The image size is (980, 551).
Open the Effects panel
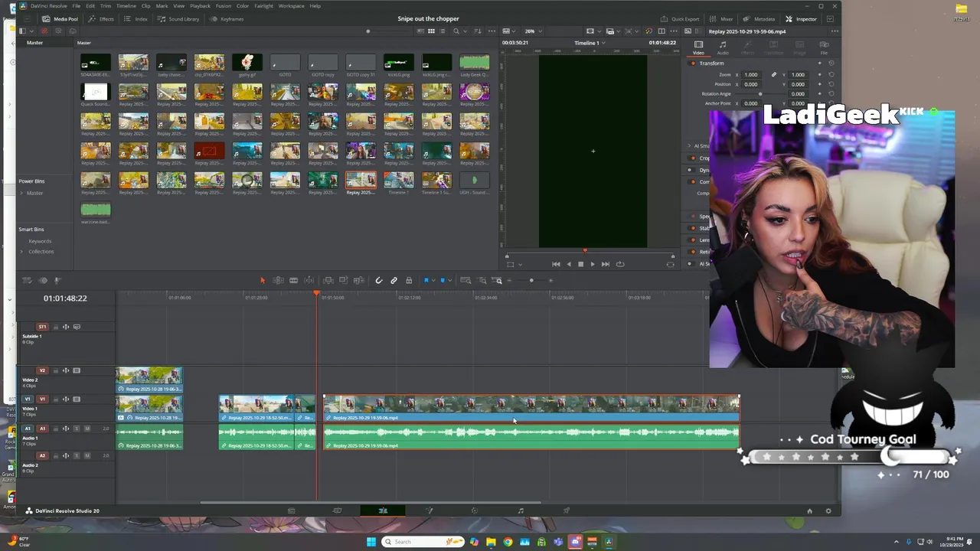pos(102,19)
